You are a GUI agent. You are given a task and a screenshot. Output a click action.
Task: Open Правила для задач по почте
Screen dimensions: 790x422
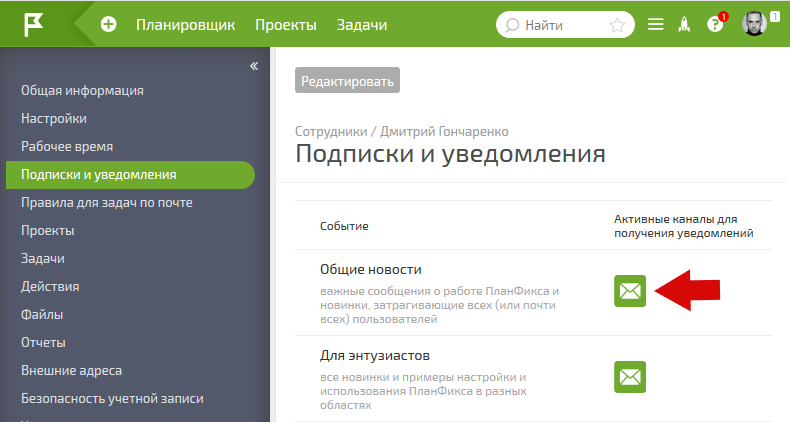point(107,202)
